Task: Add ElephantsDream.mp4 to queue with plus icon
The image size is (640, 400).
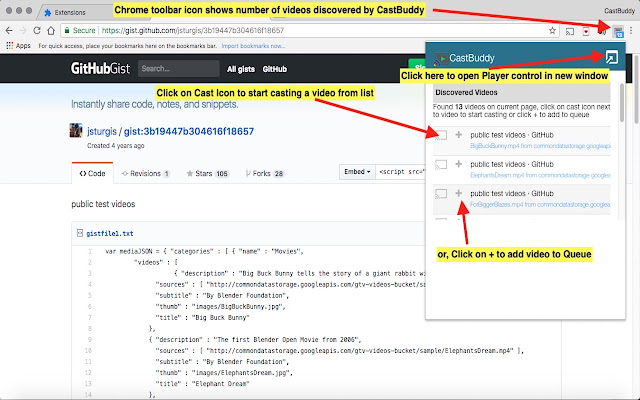Action: pos(459,164)
